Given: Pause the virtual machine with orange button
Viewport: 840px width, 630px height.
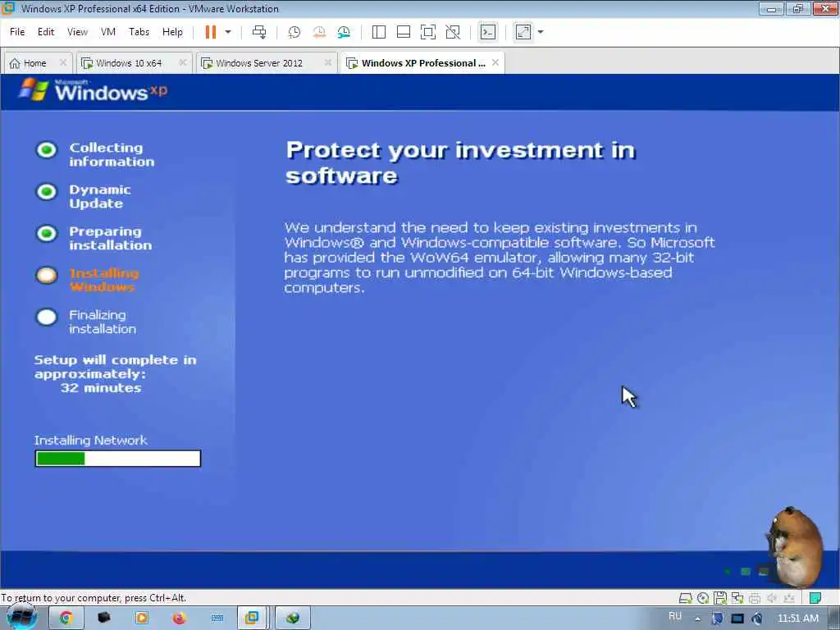Looking at the screenshot, I should [x=211, y=32].
